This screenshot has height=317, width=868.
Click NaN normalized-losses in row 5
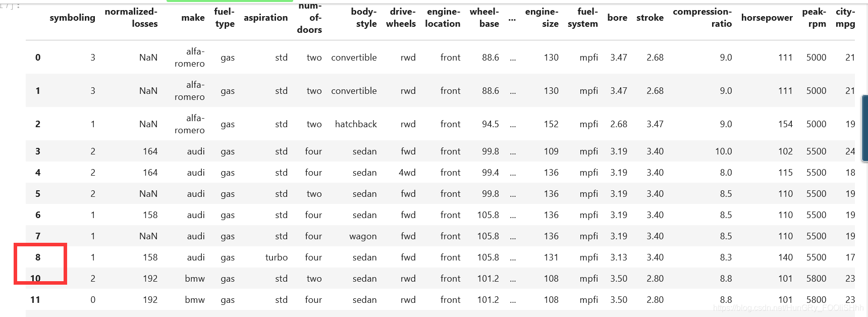(148, 194)
